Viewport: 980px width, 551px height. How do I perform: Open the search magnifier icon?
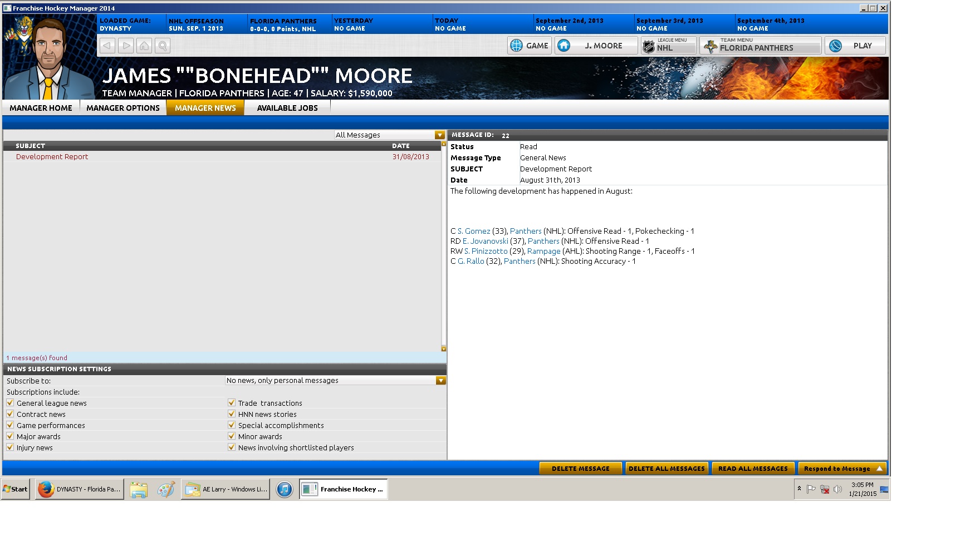click(163, 46)
